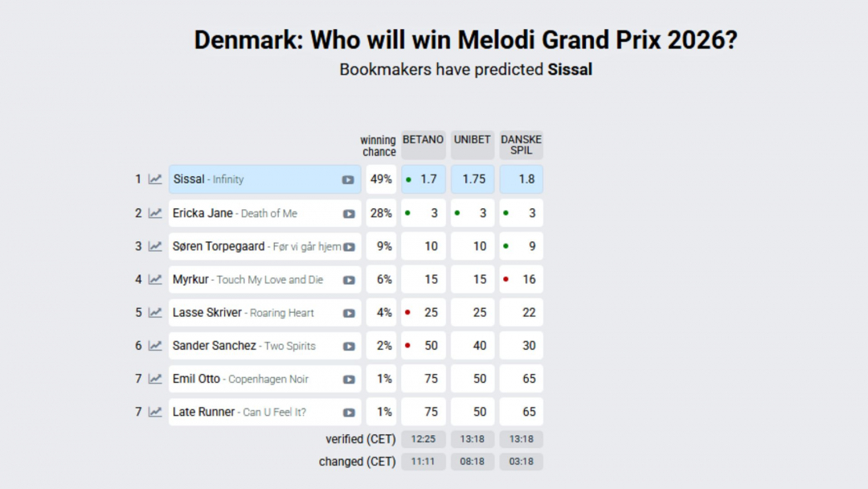The height and width of the screenshot is (489, 868).
Task: Select the BETANO bookmaker column header
Action: (423, 140)
